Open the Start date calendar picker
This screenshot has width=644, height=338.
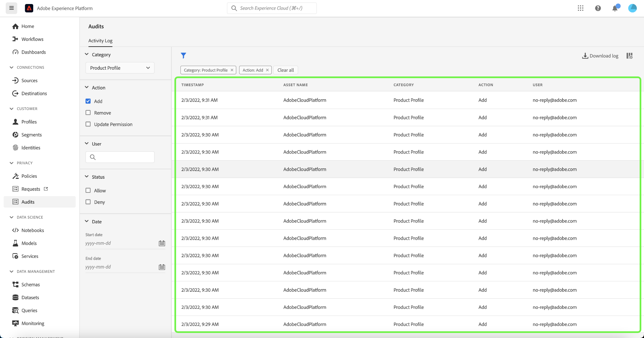click(x=162, y=243)
